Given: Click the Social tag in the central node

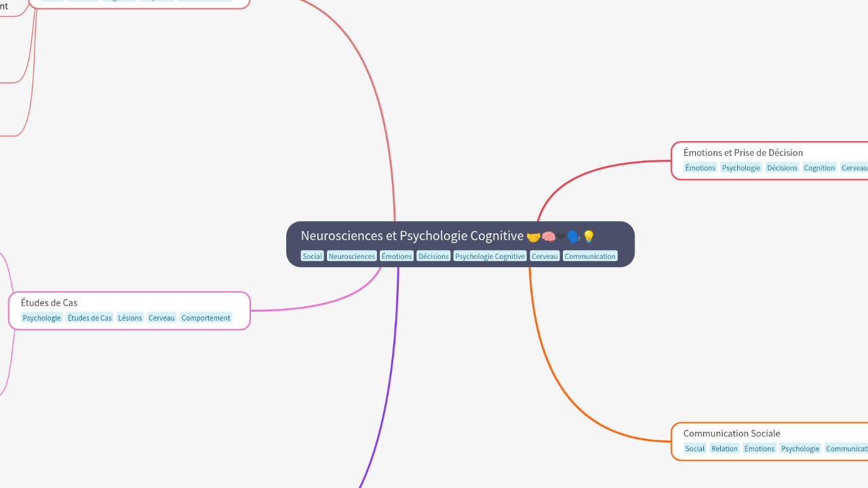Looking at the screenshot, I should 312,256.
